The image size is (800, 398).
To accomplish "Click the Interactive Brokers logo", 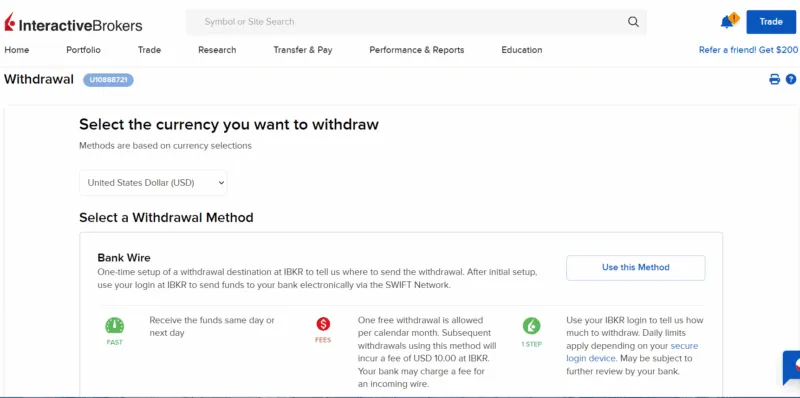I will coord(73,23).
